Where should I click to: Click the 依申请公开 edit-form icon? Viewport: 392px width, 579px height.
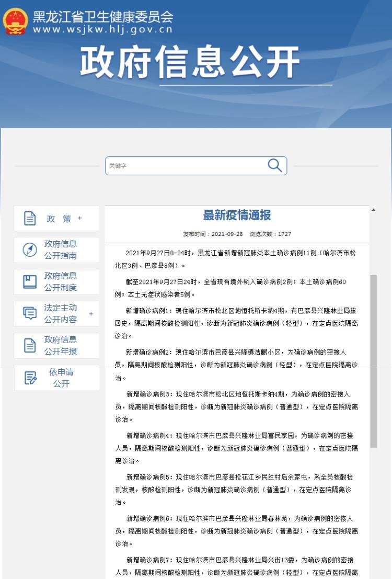pos(31,378)
